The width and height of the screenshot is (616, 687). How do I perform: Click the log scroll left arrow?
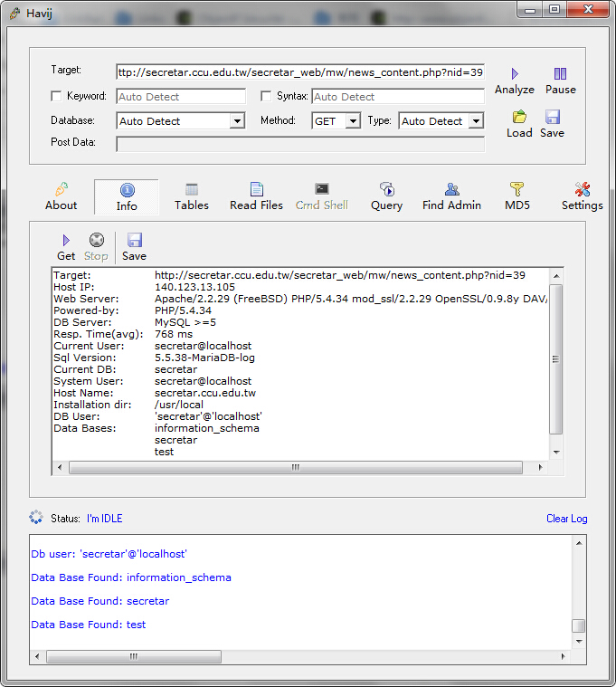click(x=37, y=656)
